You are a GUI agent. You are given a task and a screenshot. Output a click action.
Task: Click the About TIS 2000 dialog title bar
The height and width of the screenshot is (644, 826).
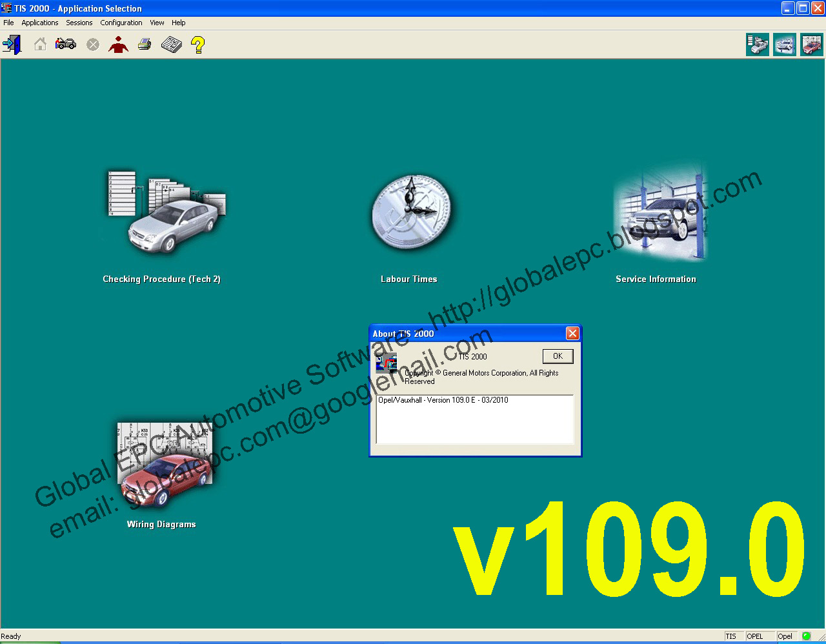coord(476,334)
